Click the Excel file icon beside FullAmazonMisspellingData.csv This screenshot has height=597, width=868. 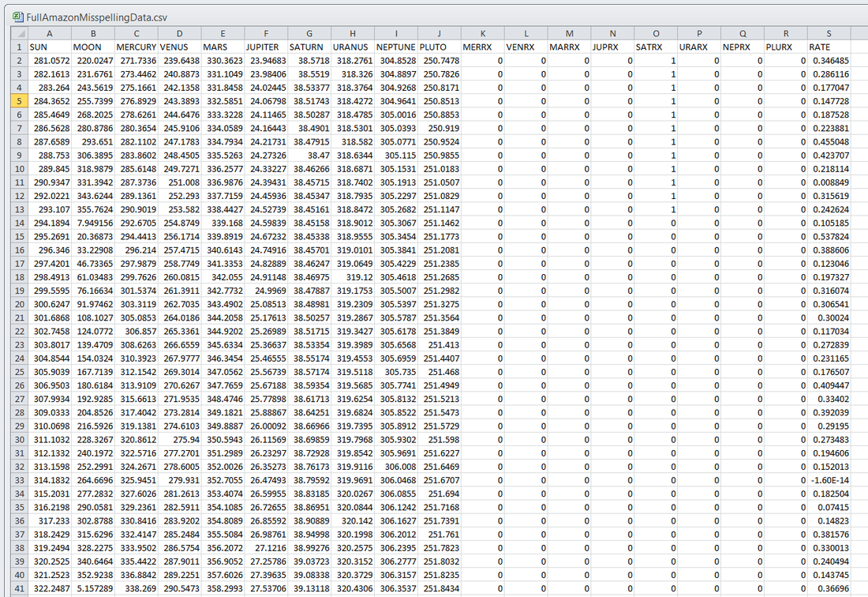(17, 17)
